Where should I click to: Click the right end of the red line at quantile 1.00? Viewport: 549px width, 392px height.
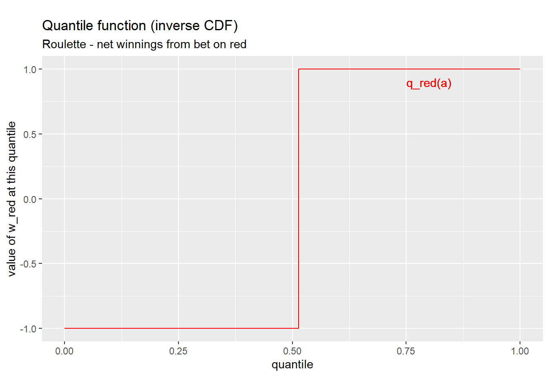tap(520, 69)
